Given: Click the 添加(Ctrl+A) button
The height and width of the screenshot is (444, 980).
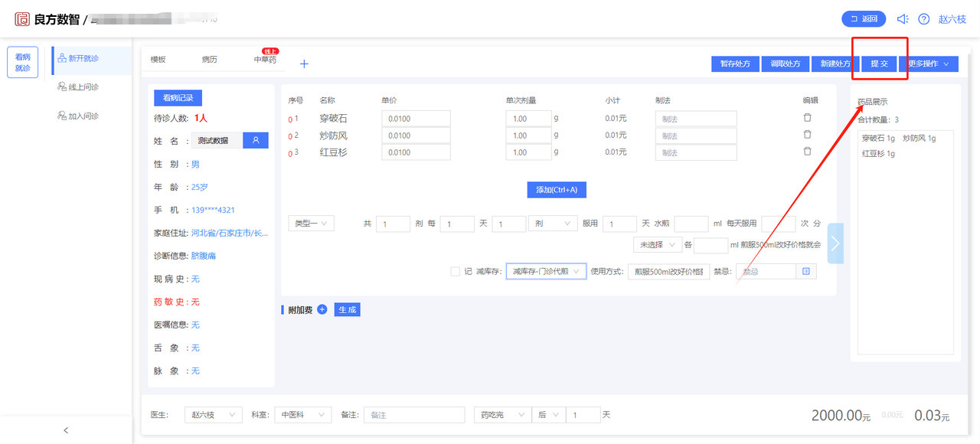Looking at the screenshot, I should [x=557, y=190].
